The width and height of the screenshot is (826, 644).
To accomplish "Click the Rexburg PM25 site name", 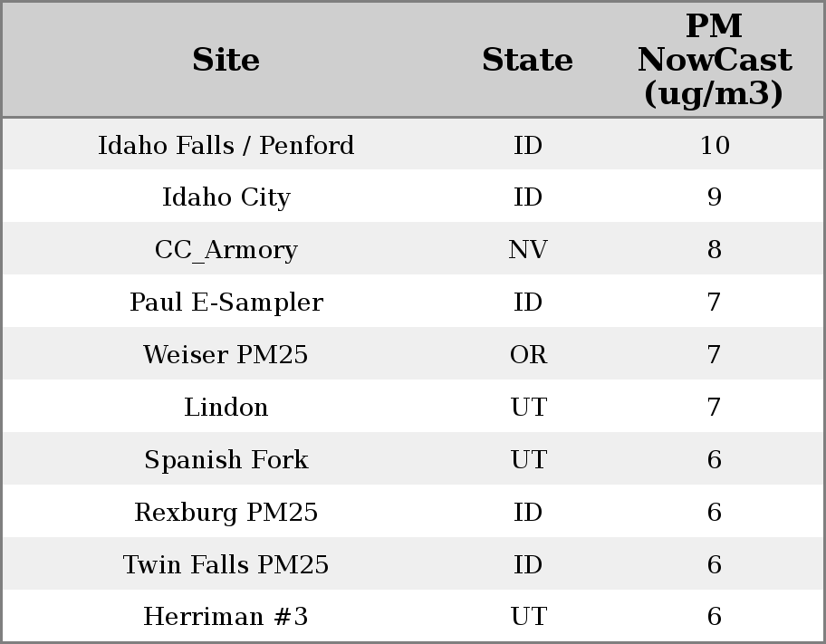I will (x=226, y=513).
